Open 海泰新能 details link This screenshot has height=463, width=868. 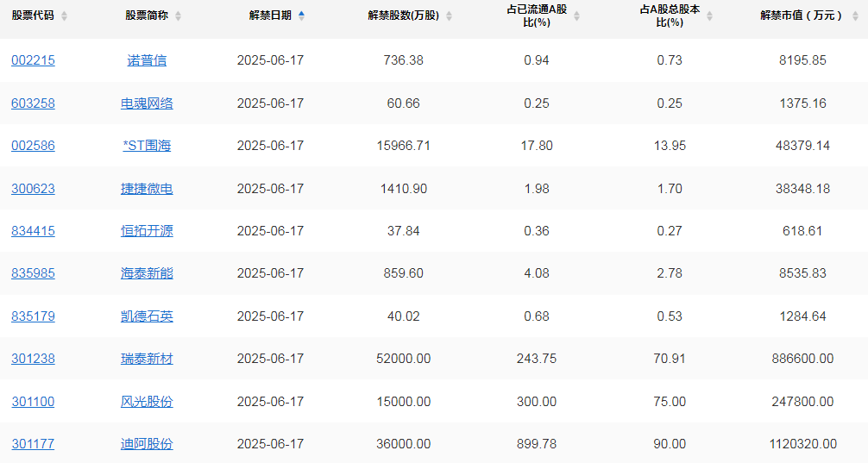[147, 273]
